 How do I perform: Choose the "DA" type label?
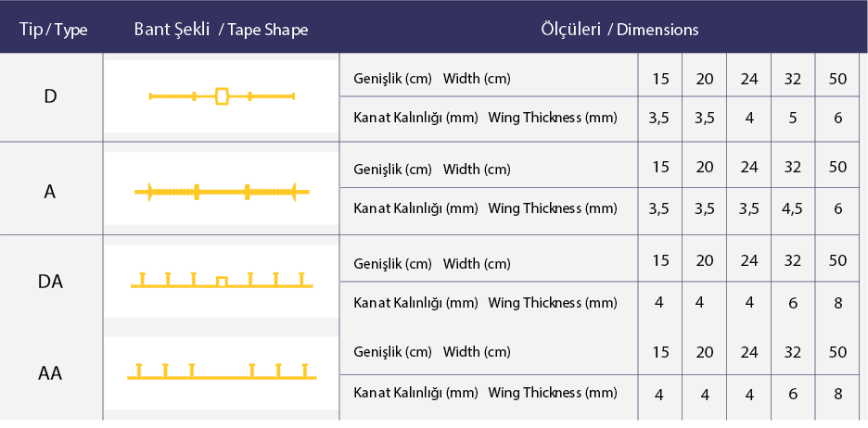point(51,282)
